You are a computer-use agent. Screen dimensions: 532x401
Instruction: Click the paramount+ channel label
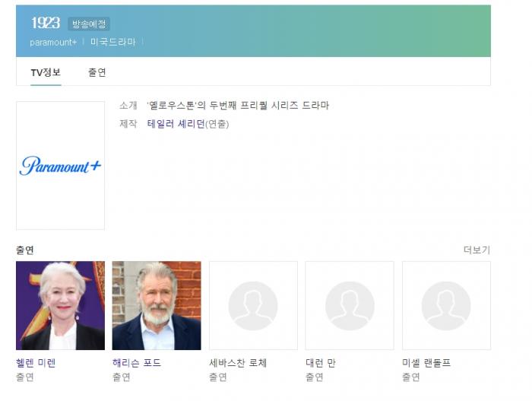pos(53,42)
